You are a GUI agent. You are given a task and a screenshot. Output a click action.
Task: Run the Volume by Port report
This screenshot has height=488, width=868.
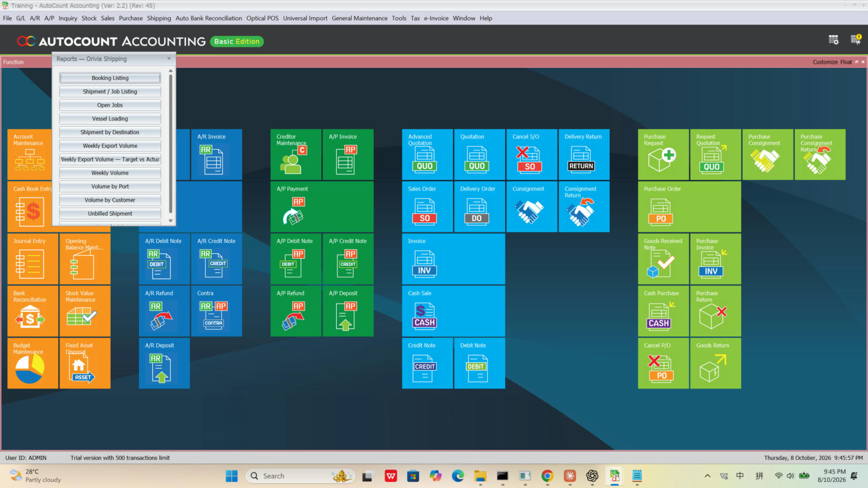pos(110,187)
